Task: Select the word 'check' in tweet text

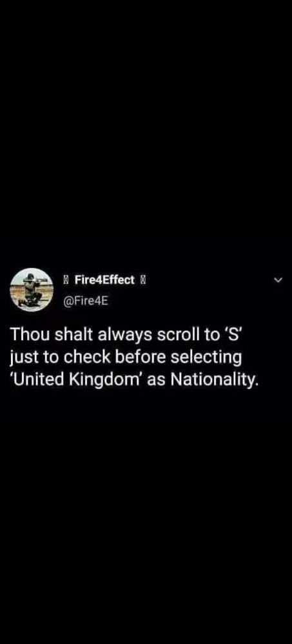Action: pyautogui.click(x=85, y=357)
